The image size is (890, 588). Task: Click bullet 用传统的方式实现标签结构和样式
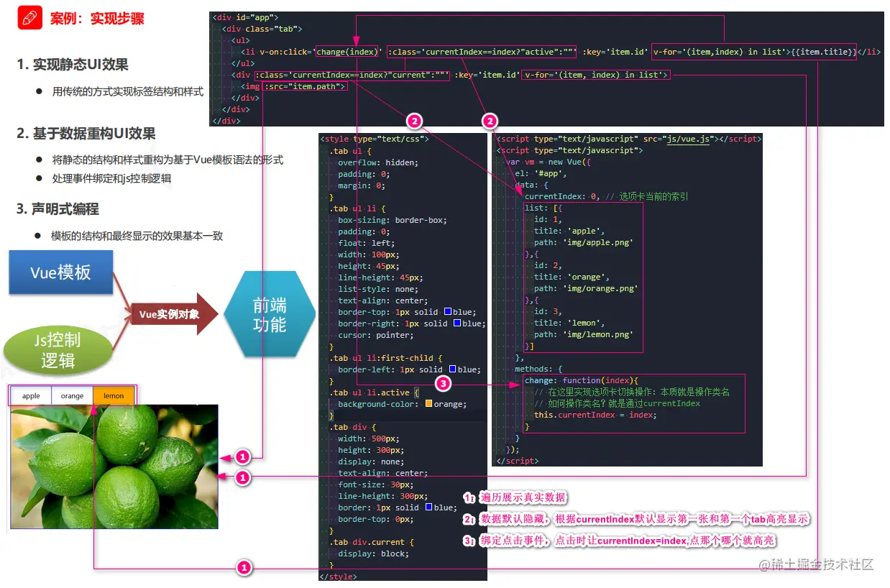pyautogui.click(x=128, y=92)
